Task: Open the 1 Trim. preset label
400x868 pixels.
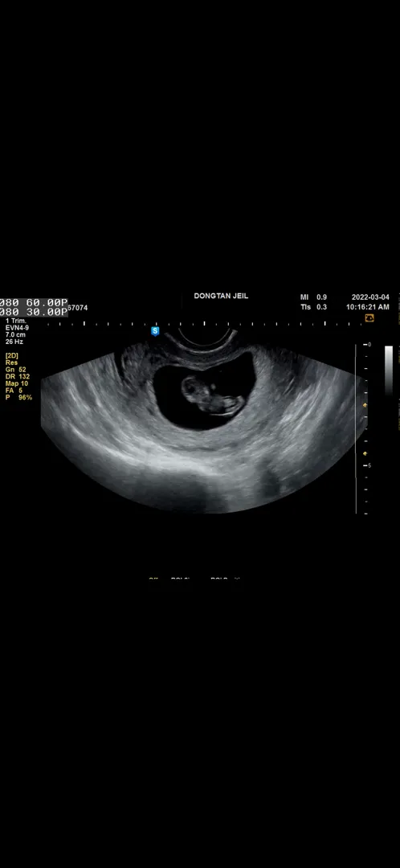Action: click(15, 321)
